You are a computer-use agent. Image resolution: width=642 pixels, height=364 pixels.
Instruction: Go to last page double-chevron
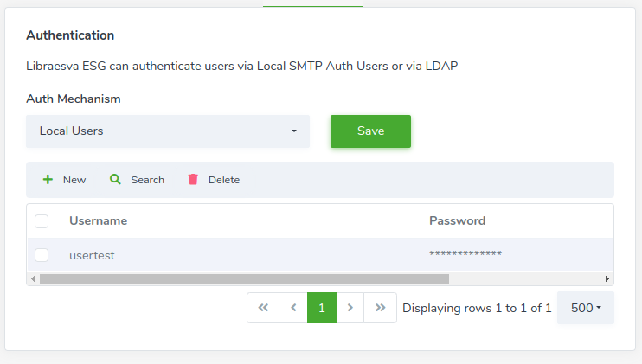coord(381,308)
